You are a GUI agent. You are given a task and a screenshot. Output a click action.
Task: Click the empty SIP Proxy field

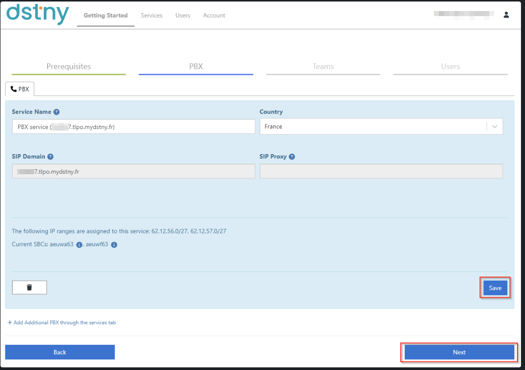click(381, 171)
